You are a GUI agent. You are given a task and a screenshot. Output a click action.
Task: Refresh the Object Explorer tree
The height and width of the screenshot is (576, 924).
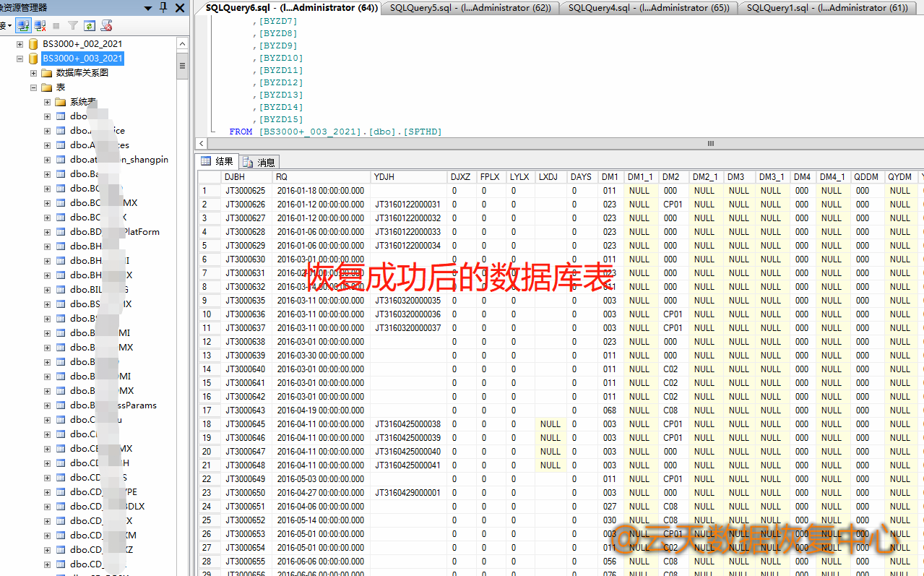click(x=89, y=26)
